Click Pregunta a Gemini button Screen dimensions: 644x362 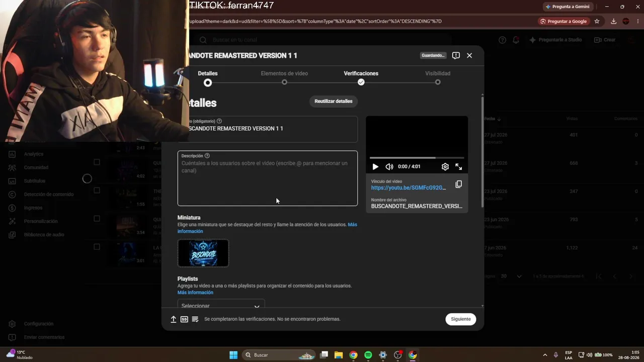pyautogui.click(x=567, y=7)
